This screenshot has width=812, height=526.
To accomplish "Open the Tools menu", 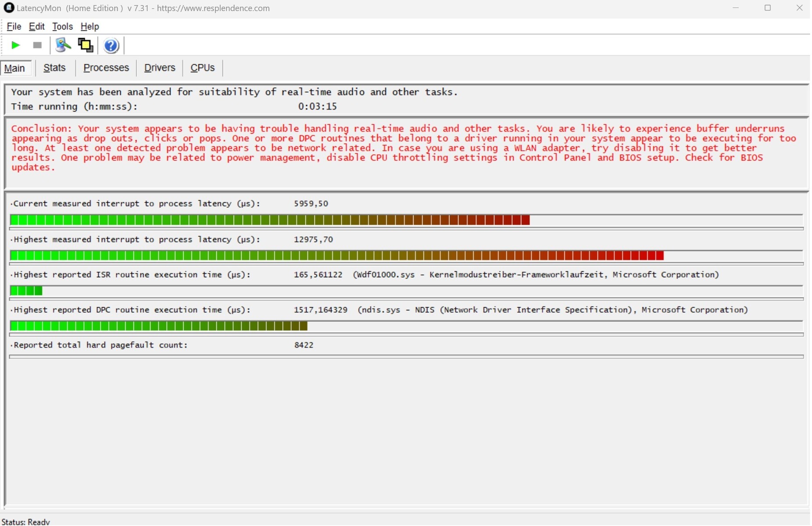I will pos(62,26).
